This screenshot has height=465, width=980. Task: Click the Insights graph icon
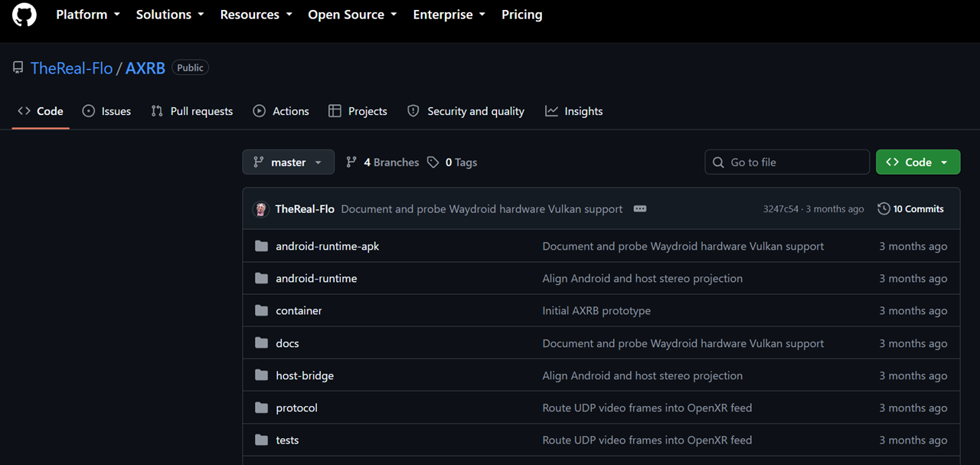[551, 111]
